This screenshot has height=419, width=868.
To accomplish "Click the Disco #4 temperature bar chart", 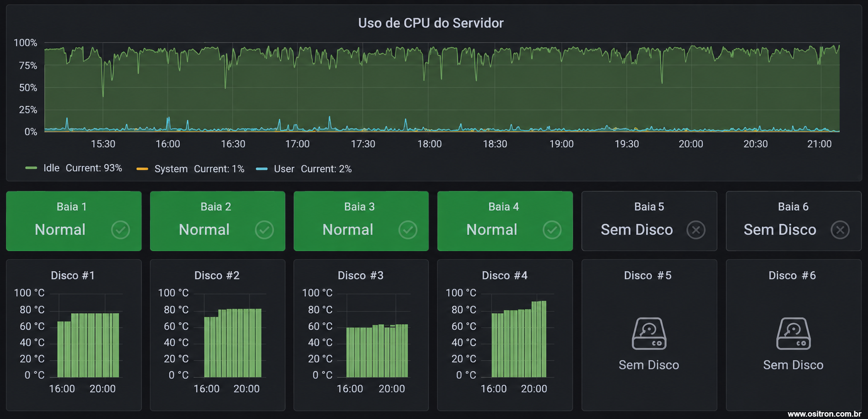I will point(519,339).
